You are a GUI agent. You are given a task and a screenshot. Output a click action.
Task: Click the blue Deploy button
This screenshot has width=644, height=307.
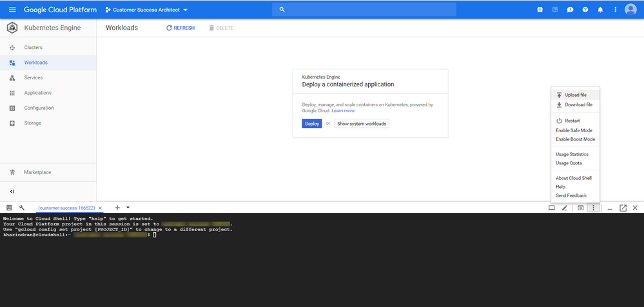312,124
